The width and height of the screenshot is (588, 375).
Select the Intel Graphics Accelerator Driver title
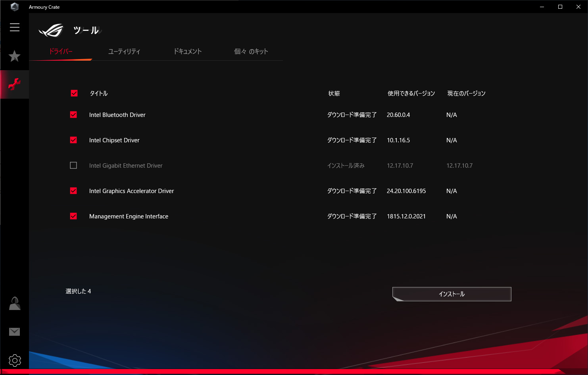click(132, 191)
